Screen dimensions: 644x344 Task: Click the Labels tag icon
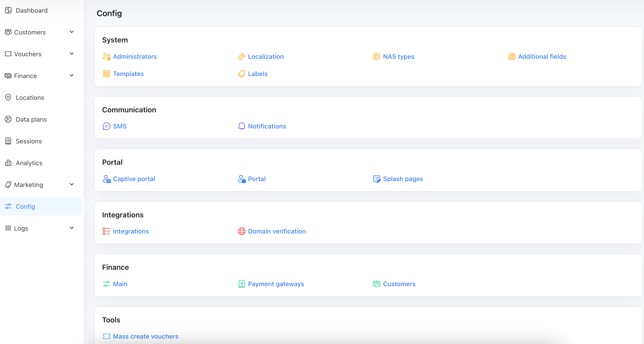tap(241, 74)
